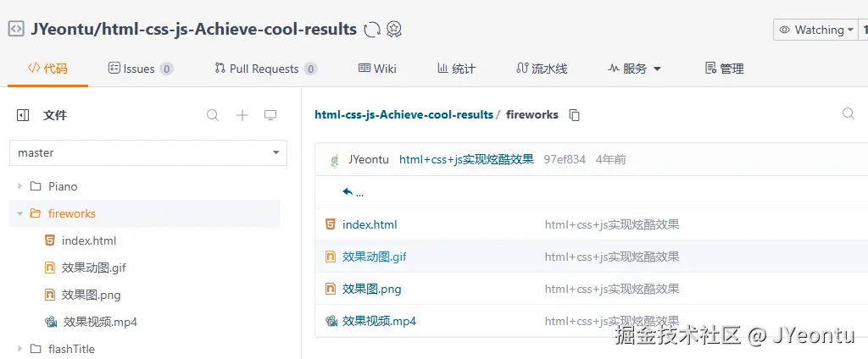This screenshot has height=359, width=868.
Task: Collapse the fireworks folder in tree
Action: coord(20,213)
